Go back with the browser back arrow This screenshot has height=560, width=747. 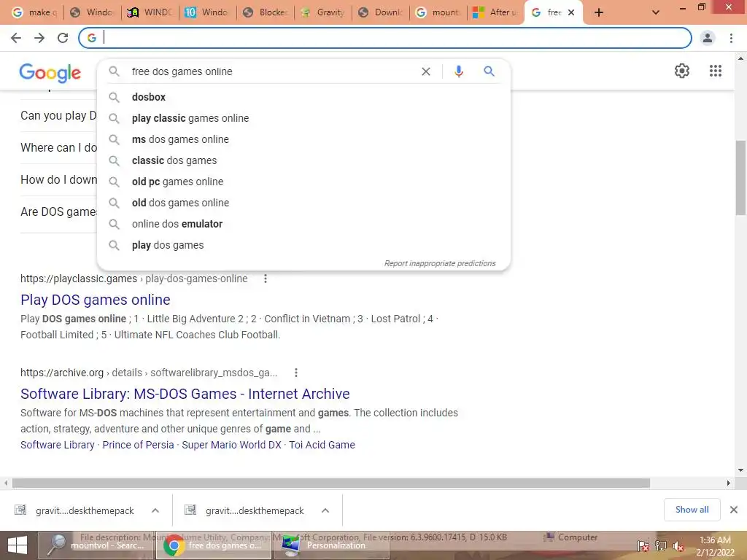click(x=16, y=38)
